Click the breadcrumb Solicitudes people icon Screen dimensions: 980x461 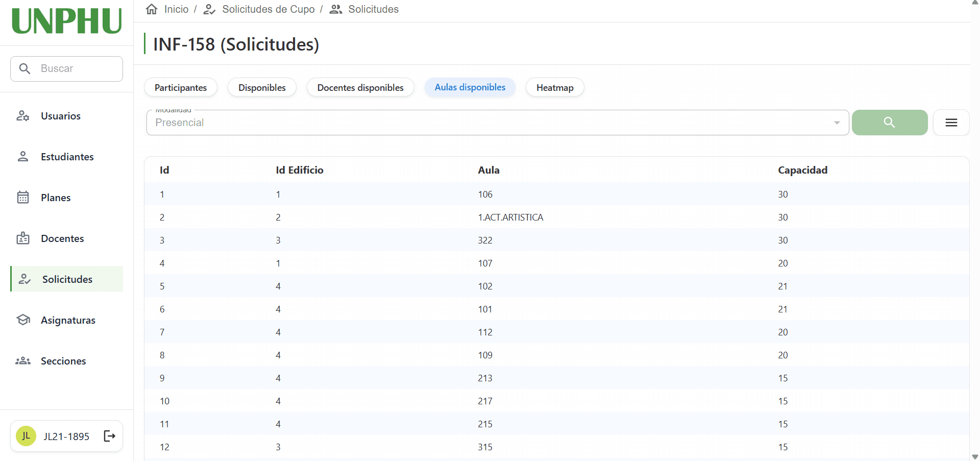coord(335,9)
